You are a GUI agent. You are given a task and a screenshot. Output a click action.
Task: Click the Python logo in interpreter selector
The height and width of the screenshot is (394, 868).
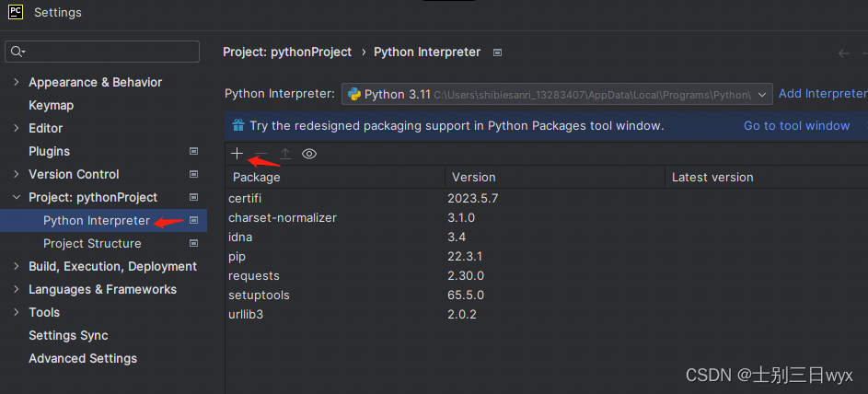[x=354, y=94]
